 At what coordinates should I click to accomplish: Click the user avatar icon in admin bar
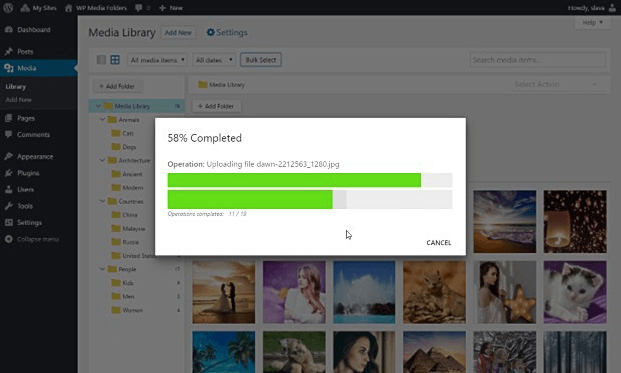(612, 8)
